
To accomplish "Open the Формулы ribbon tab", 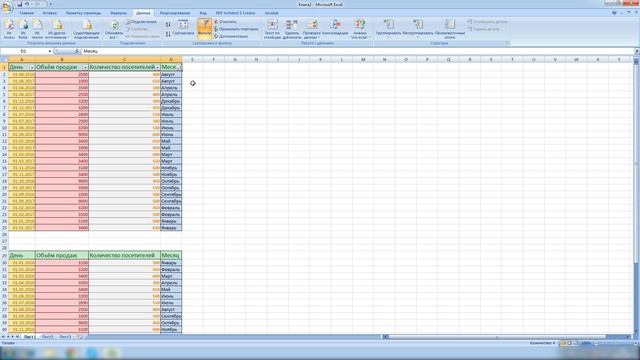I will click(118, 13).
